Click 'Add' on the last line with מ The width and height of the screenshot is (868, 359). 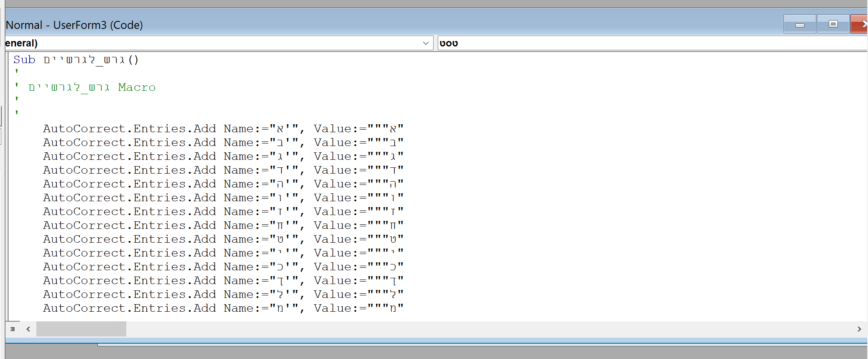click(204, 308)
